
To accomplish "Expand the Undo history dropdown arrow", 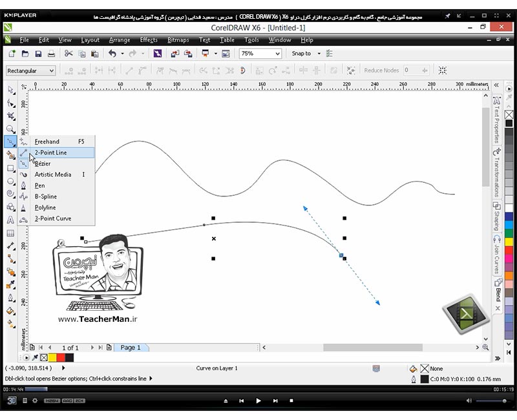I will click(122, 54).
